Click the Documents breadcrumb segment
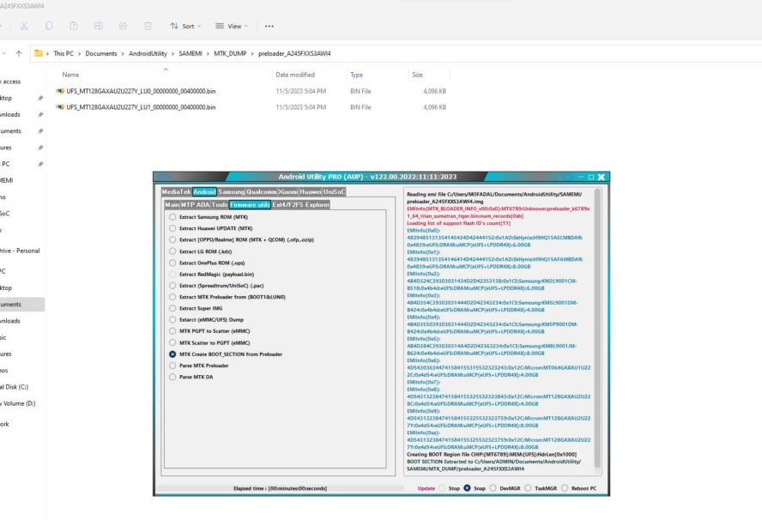The width and height of the screenshot is (762, 532). (x=101, y=53)
